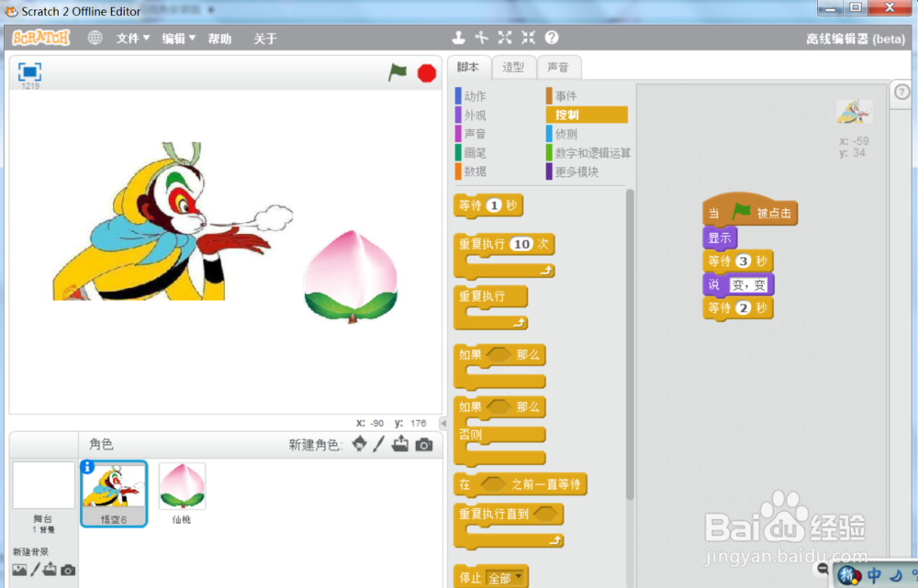Select the 事件 block category
The width and height of the screenshot is (918, 588).
[562, 96]
